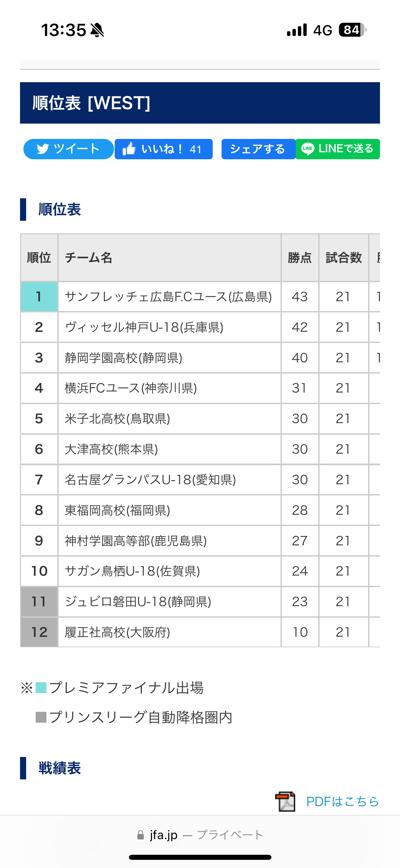Tap the lock icon beside jfa.jp
This screenshot has height=868, width=400.
click(140, 835)
